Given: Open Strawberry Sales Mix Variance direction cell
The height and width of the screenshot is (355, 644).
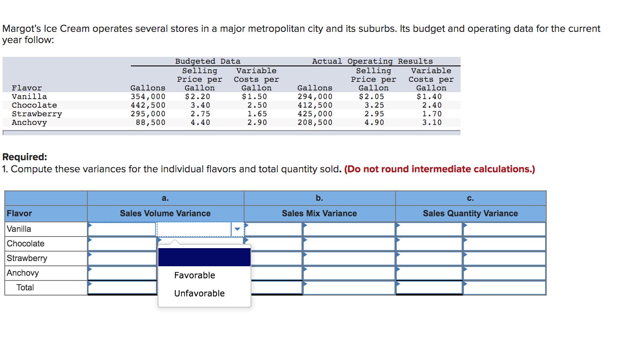Looking at the screenshot, I should pyautogui.click(x=349, y=258).
